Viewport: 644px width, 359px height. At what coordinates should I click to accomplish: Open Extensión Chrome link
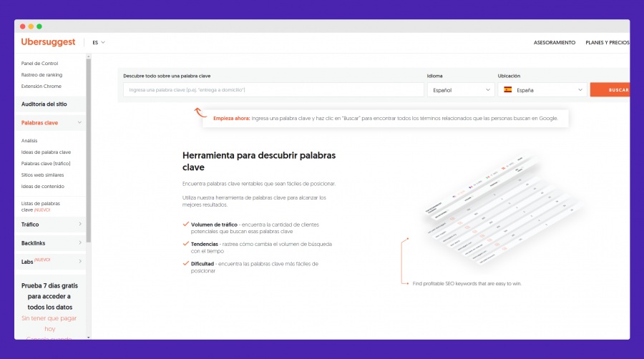[41, 86]
